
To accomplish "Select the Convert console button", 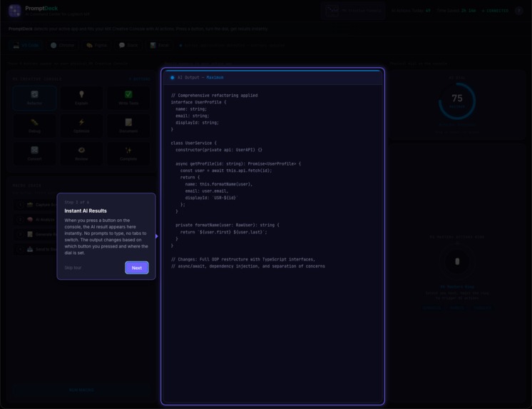I will tap(35, 153).
